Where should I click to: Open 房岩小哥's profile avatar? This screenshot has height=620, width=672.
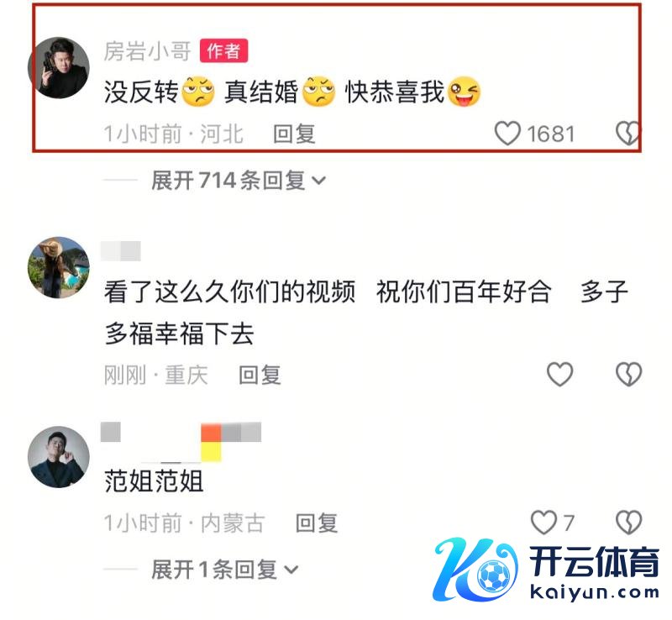(59, 67)
